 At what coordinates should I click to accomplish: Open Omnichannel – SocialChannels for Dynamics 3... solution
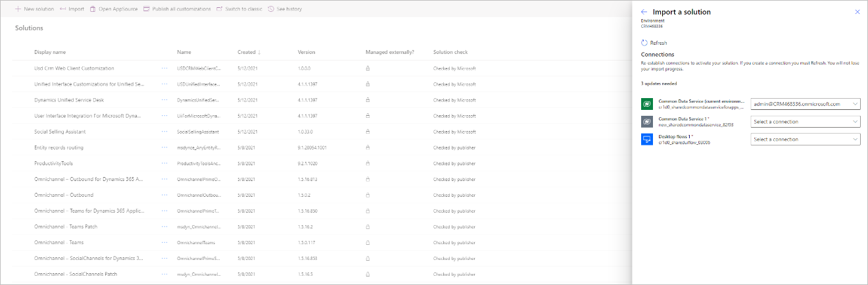tap(89, 258)
